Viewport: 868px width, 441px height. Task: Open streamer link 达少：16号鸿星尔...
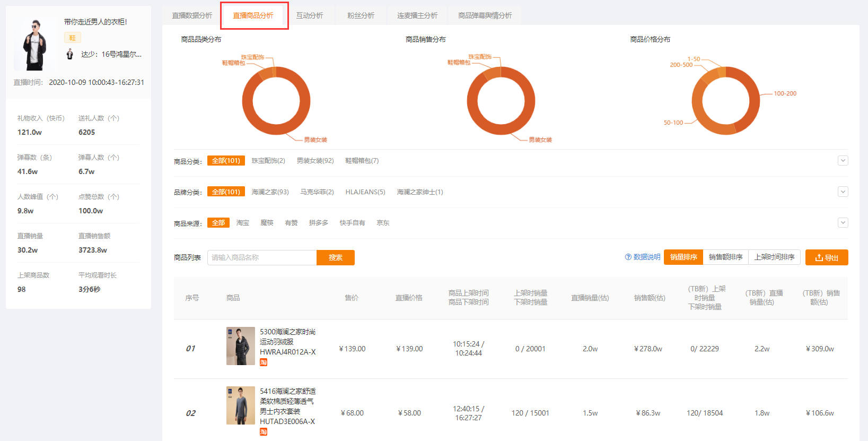tap(111, 54)
